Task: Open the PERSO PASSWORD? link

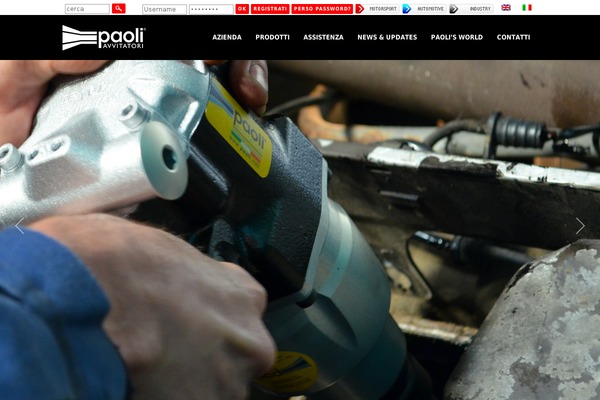Action: click(x=322, y=9)
